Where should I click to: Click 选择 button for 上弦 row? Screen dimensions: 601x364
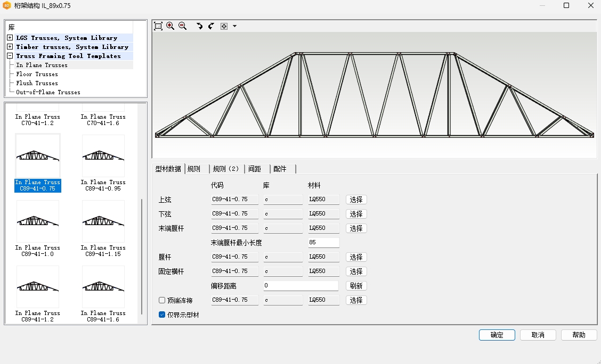[356, 200]
